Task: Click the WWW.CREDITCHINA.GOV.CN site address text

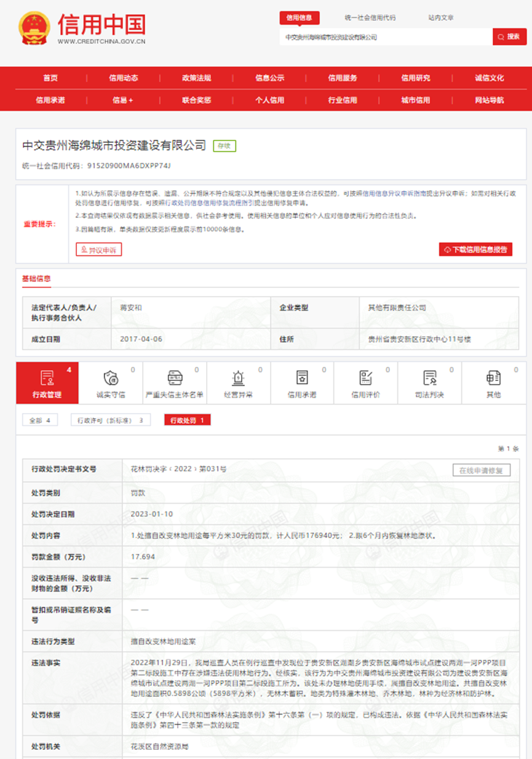Action: point(101,42)
